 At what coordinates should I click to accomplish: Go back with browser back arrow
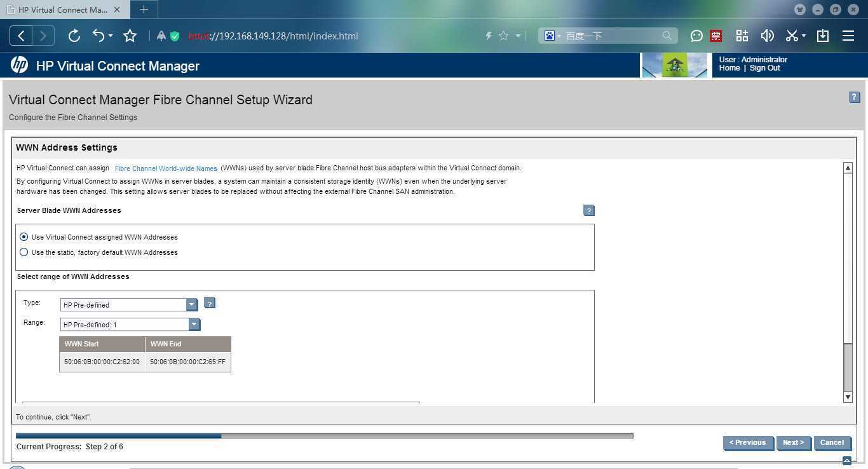pyautogui.click(x=21, y=36)
